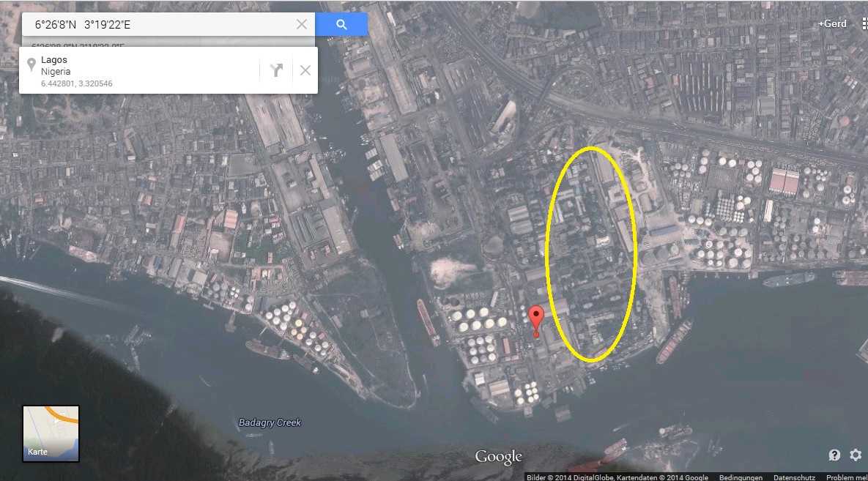Click the red map marker pin
The height and width of the screenshot is (481, 868).
click(536, 319)
